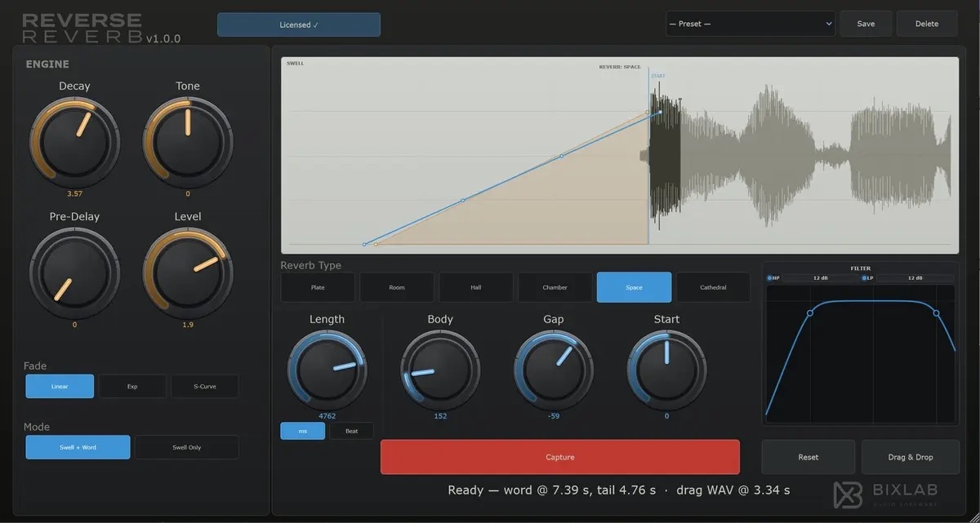Set Length unit to Beat
The height and width of the screenshot is (523, 980).
click(x=352, y=431)
